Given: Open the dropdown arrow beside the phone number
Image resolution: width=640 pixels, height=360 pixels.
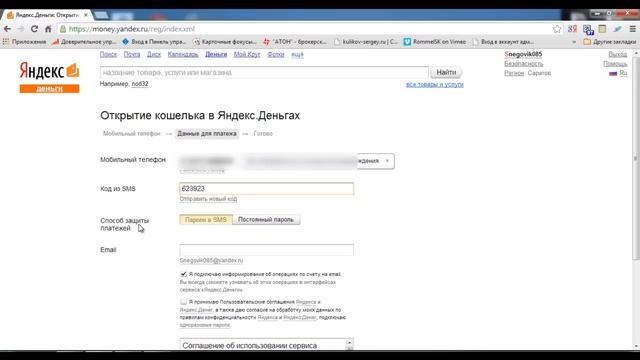Looking at the screenshot, I should pyautogui.click(x=387, y=161).
